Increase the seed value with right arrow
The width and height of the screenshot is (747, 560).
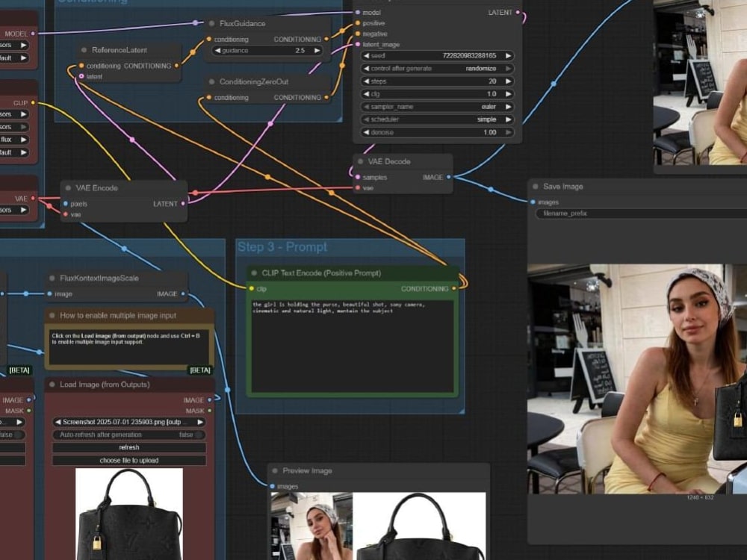508,56
